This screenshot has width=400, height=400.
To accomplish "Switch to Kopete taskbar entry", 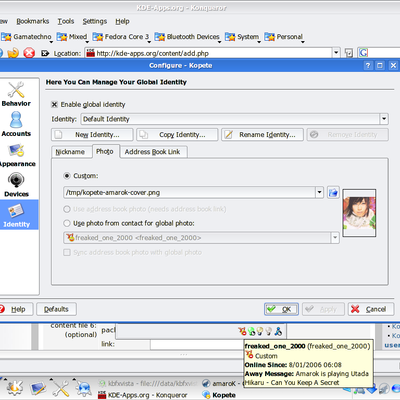I will [219, 395].
